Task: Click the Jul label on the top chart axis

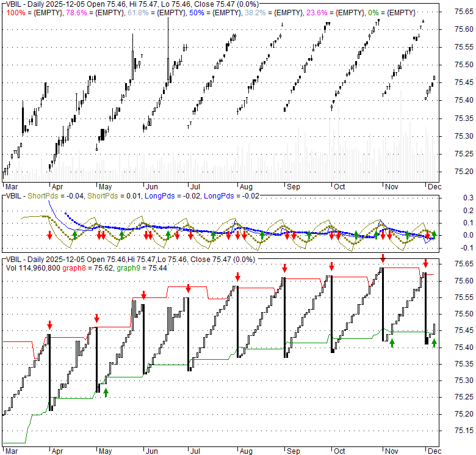Action: (195, 186)
